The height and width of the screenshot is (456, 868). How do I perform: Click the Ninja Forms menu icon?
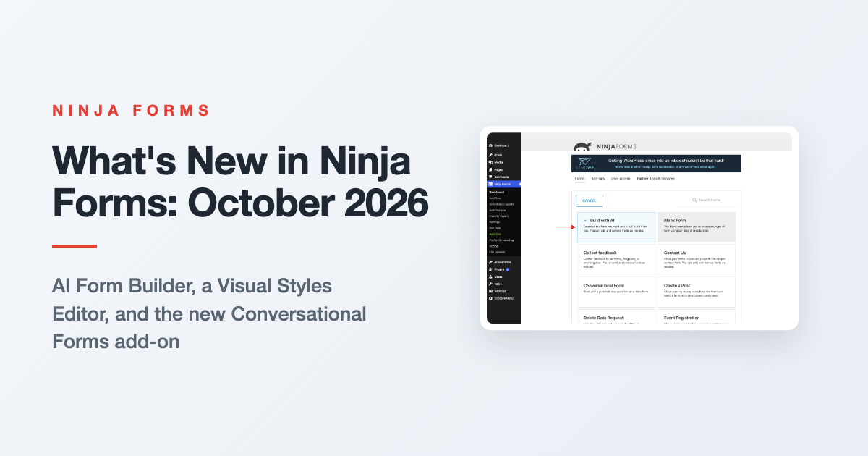pyautogui.click(x=490, y=184)
